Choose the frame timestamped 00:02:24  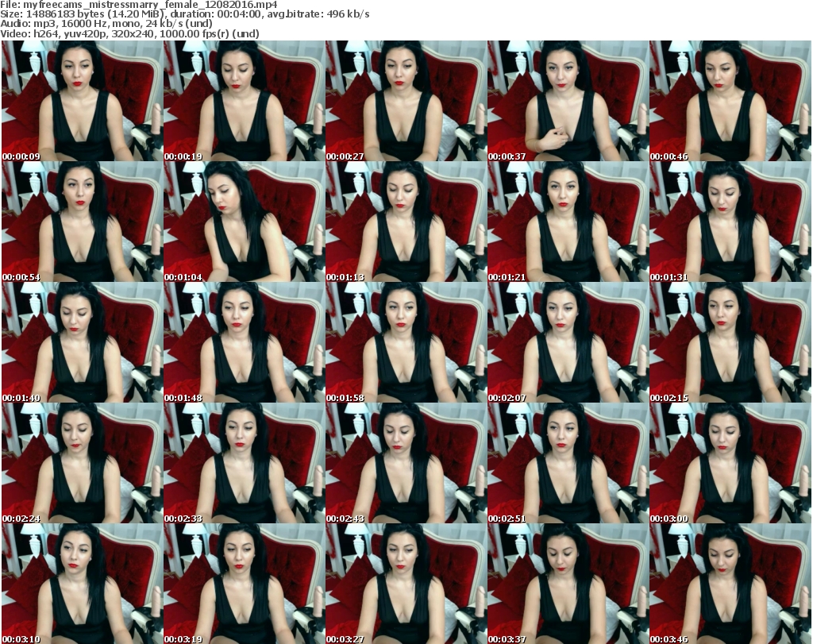click(82, 463)
